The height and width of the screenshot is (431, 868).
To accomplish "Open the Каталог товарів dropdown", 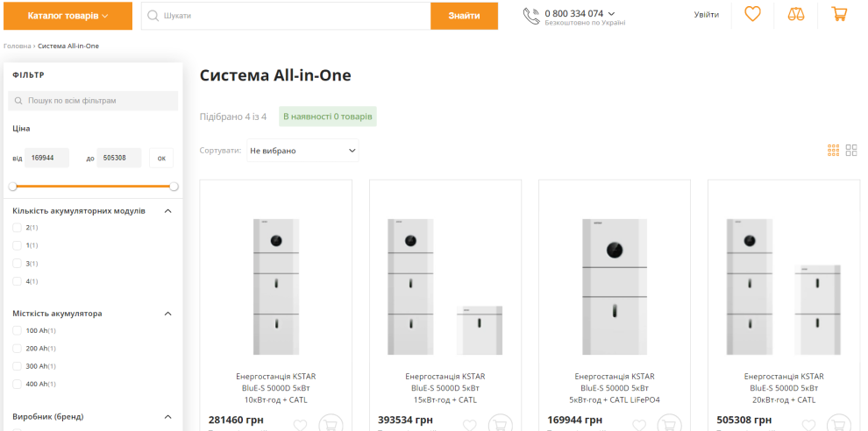I will click(x=68, y=16).
